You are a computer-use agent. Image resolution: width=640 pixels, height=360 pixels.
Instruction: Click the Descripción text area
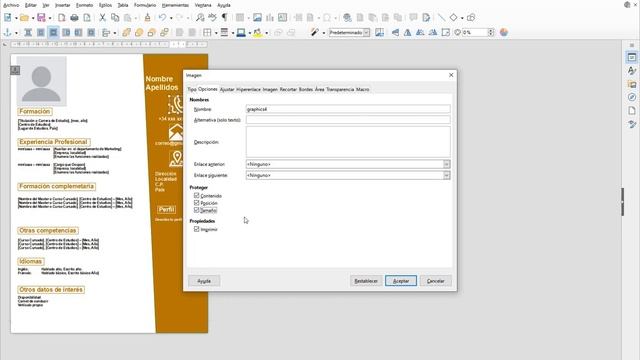[348, 142]
